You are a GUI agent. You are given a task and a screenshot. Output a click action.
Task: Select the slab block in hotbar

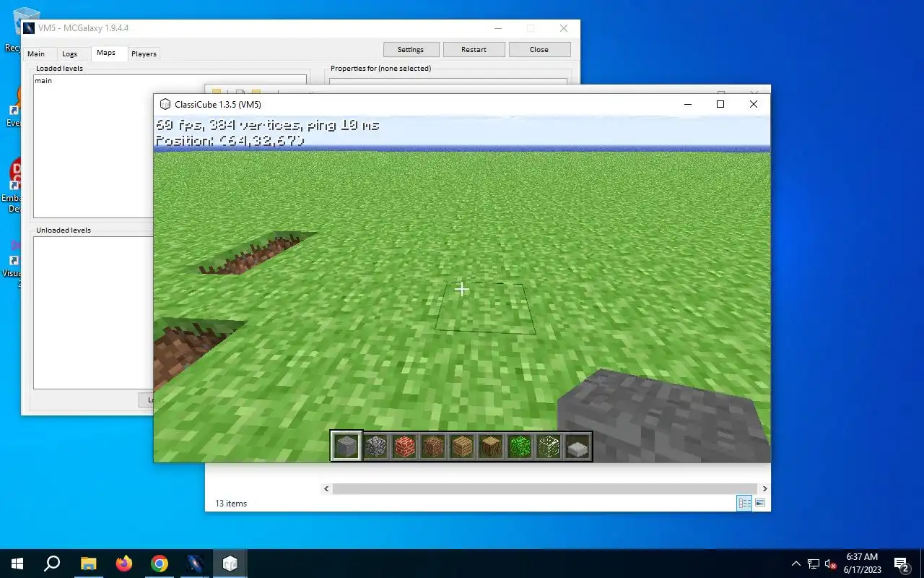577,447
